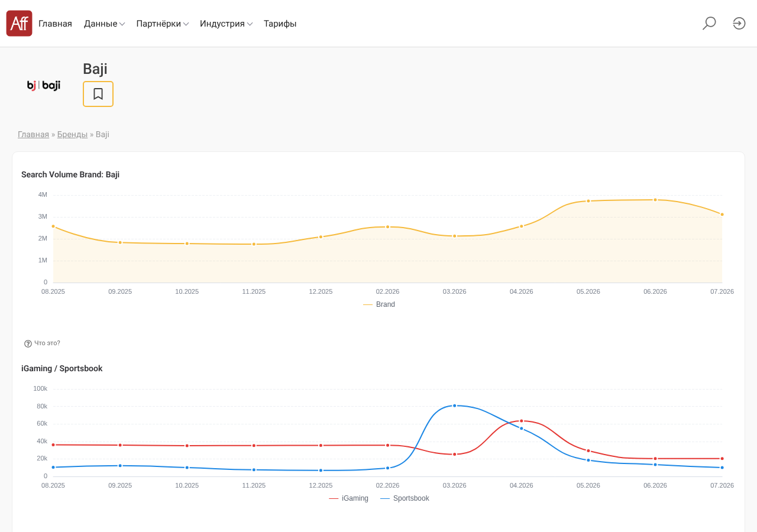Click the login arrow icon
The image size is (757, 532).
pos(739,23)
